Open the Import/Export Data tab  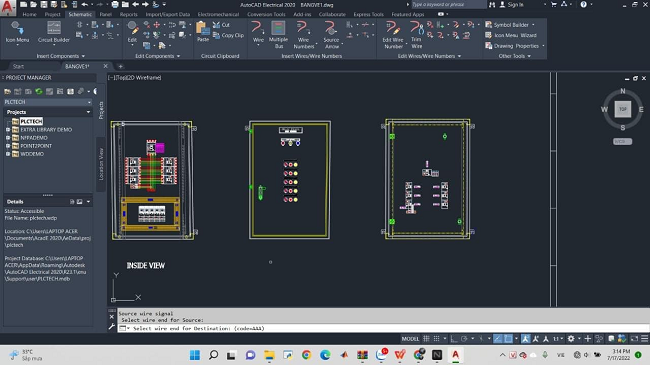click(x=167, y=15)
